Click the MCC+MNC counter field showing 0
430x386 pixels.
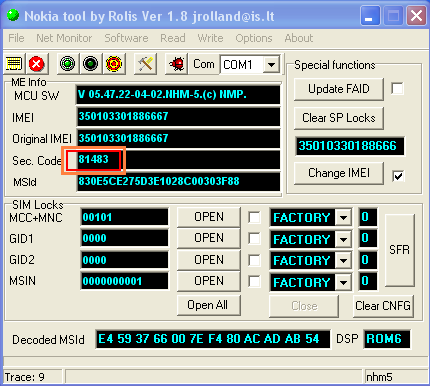pyautogui.click(x=368, y=217)
